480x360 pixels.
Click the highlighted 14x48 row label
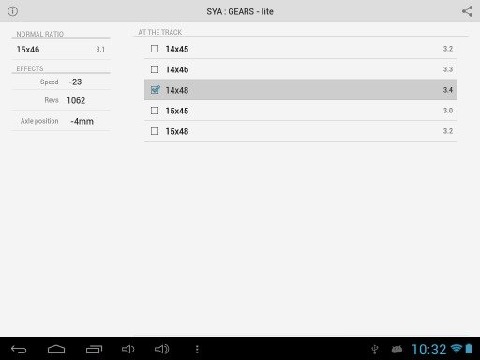pyautogui.click(x=177, y=90)
